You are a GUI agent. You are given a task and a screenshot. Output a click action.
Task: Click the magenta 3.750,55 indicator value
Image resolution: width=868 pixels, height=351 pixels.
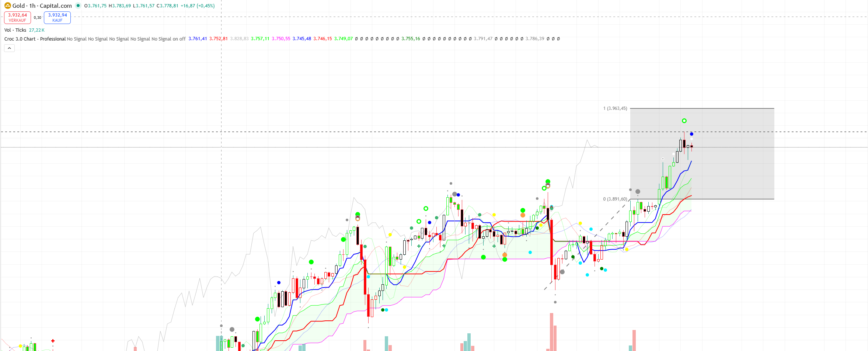281,39
